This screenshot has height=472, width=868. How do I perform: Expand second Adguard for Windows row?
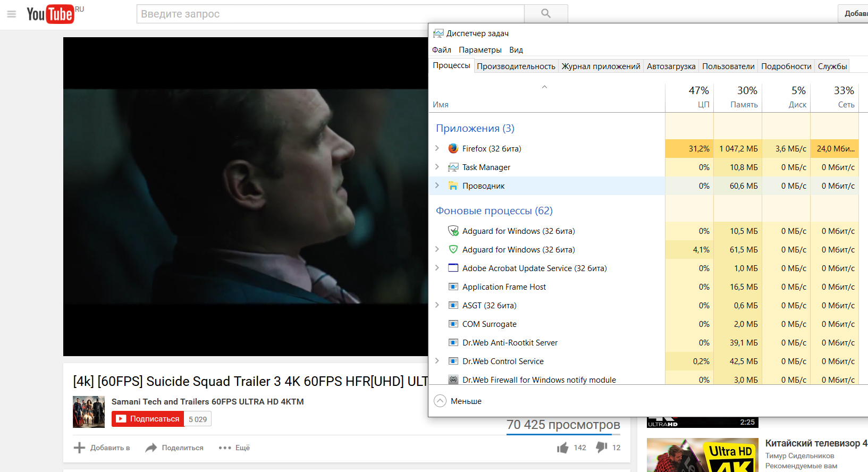tap(437, 249)
